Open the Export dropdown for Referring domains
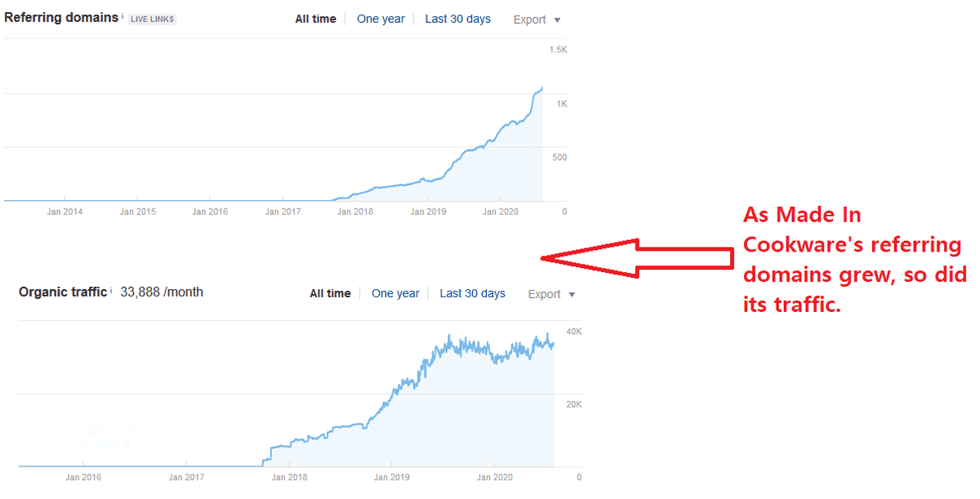 537,20
